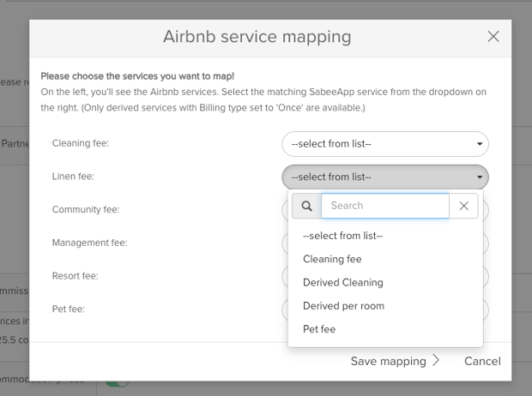
Task: Click 'Please choose the services you want to map!' text
Action: pos(137,76)
